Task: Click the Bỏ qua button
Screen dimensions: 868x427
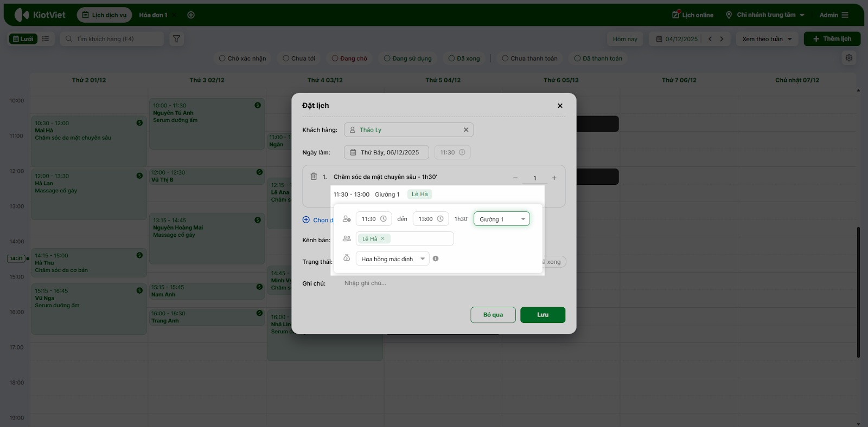Action: click(493, 315)
